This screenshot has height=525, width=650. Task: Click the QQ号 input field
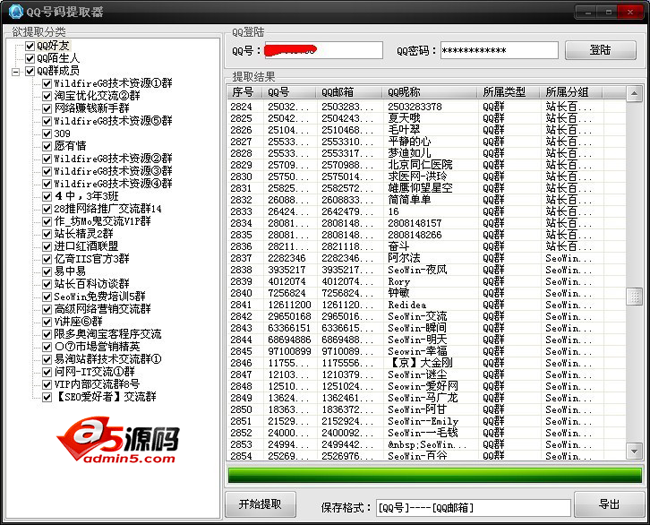[x=323, y=51]
